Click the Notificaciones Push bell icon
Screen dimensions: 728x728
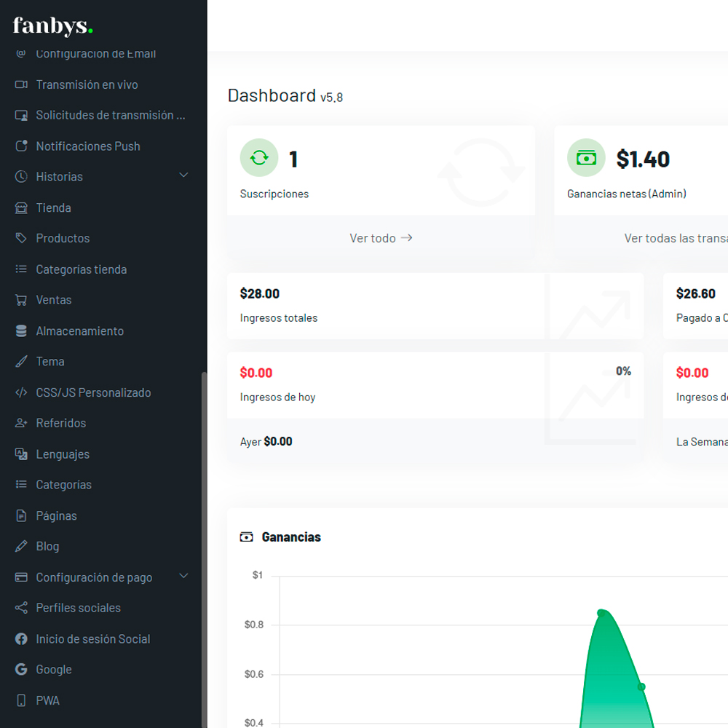pyautogui.click(x=21, y=146)
